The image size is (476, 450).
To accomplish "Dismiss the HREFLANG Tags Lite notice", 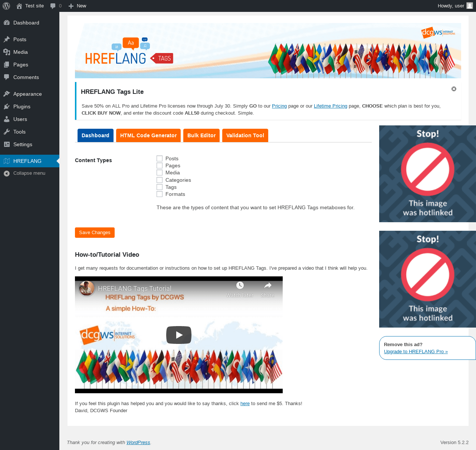I will click(454, 89).
